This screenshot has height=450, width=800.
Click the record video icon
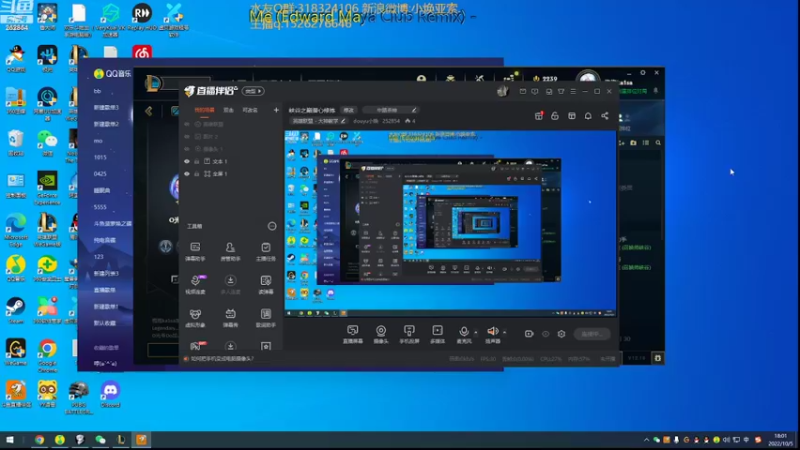pos(529,334)
